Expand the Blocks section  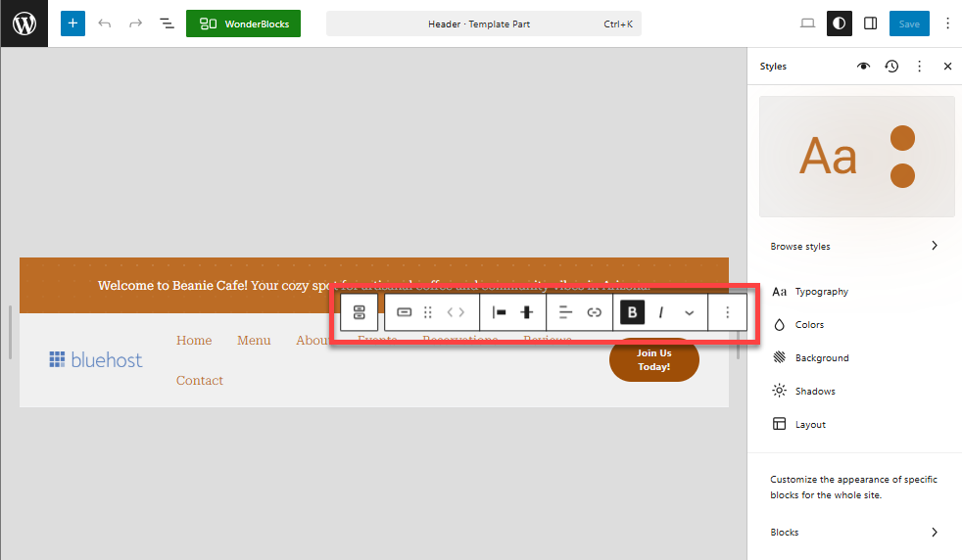pyautogui.click(x=854, y=533)
